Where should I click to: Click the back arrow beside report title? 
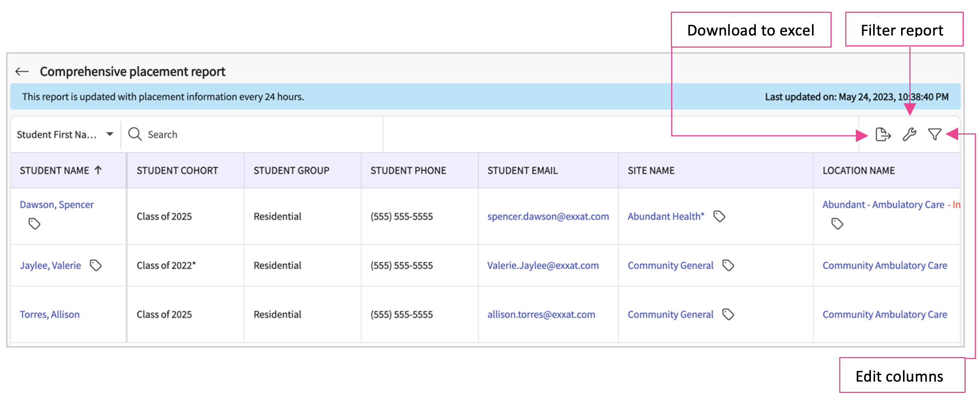tap(22, 71)
